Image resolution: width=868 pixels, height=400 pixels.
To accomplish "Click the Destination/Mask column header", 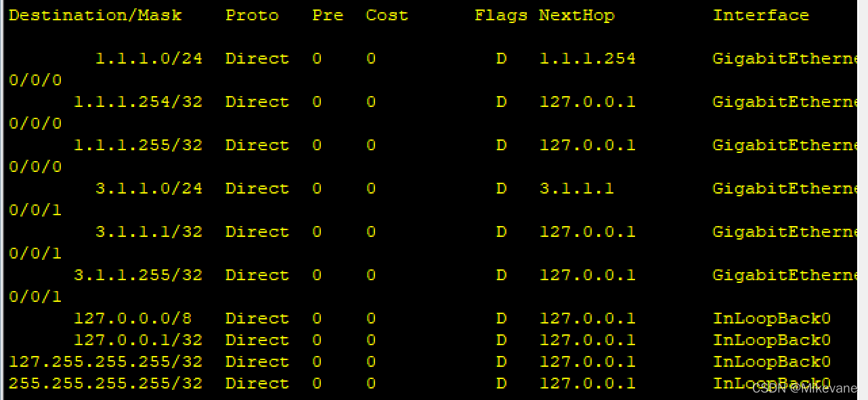I will [x=95, y=16].
